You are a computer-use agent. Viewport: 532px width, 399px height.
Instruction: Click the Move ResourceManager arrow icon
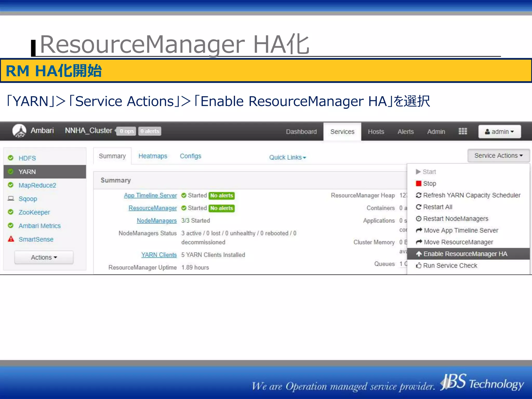pos(419,242)
